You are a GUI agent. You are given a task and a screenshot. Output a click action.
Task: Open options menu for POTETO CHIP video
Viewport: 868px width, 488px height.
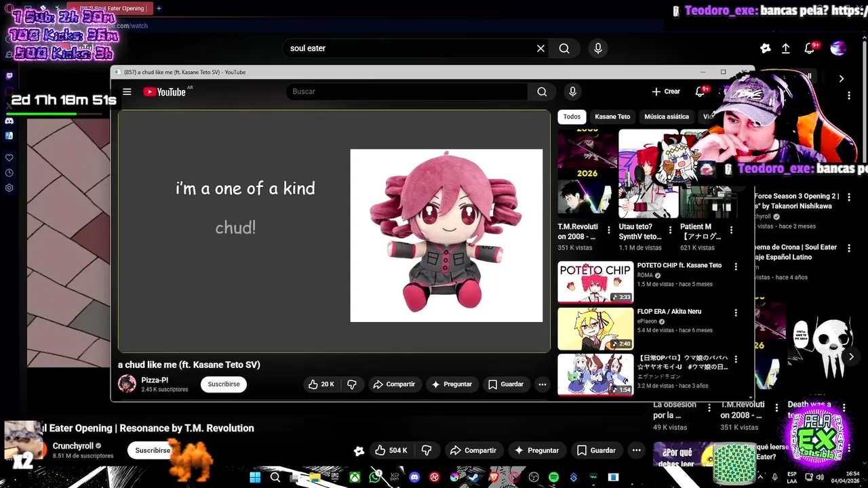pos(736,267)
